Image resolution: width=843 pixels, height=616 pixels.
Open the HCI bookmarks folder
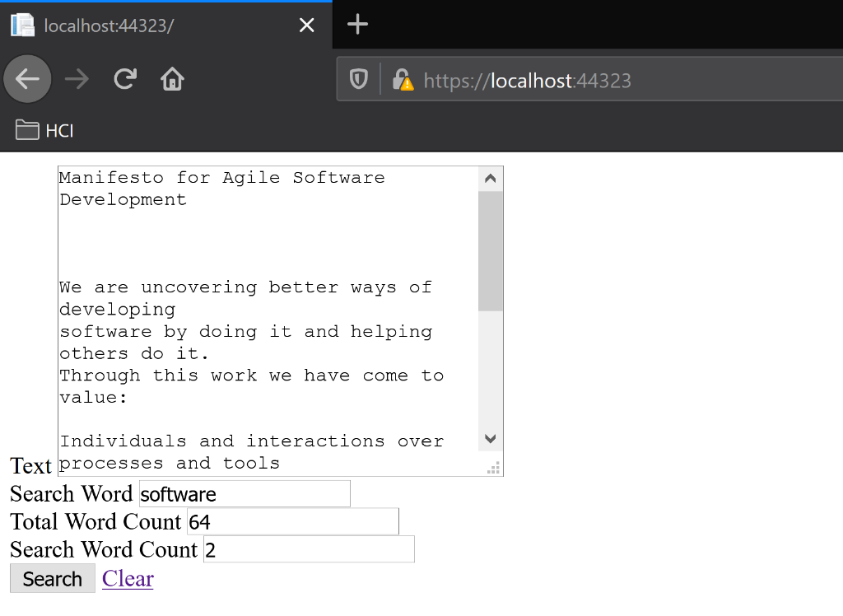pos(44,130)
